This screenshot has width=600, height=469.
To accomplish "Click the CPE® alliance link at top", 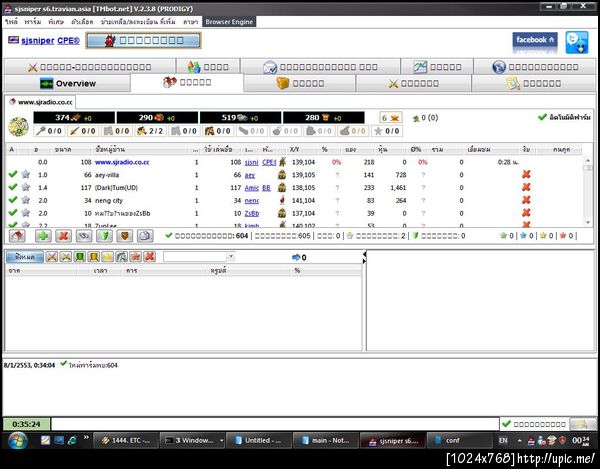I will click(x=68, y=41).
